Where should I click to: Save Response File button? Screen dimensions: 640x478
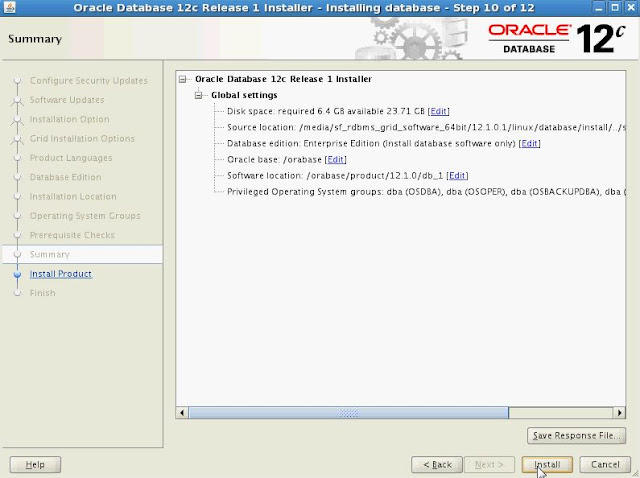[x=576, y=436]
